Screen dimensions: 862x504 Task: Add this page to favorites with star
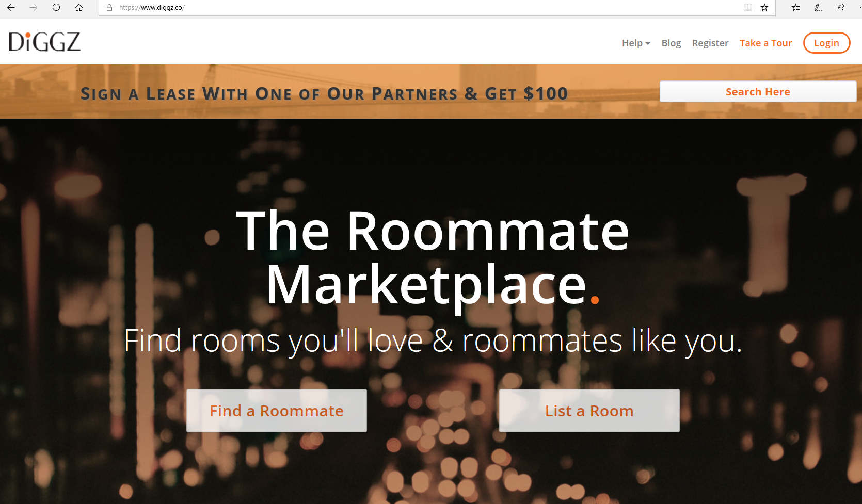764,8
